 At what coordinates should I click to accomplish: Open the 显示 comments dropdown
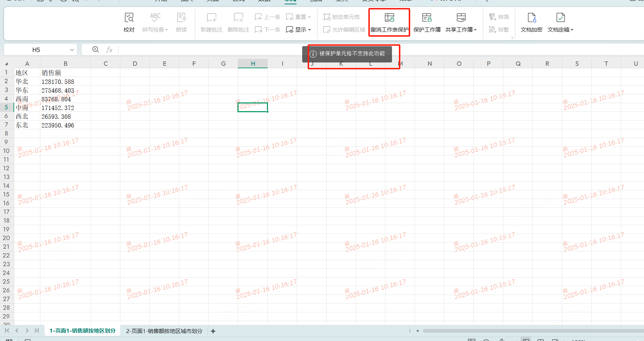(x=309, y=30)
